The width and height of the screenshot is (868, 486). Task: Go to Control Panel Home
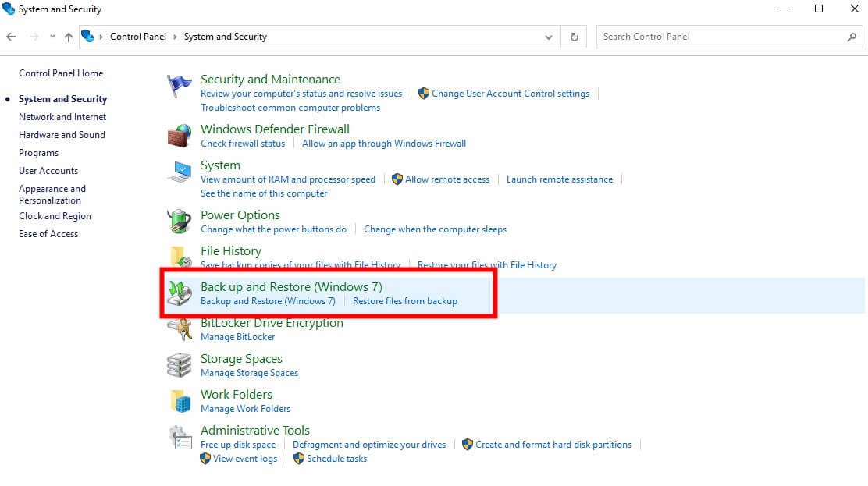[61, 73]
